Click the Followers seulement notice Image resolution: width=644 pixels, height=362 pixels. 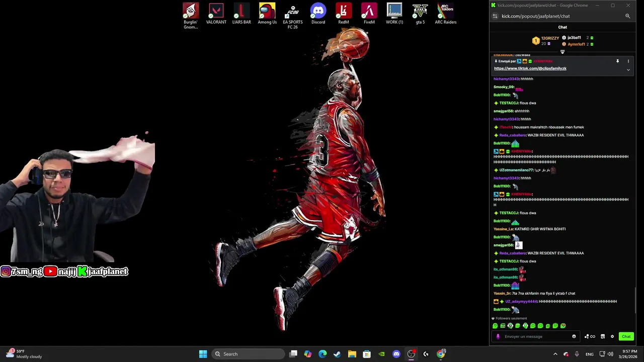(509, 318)
